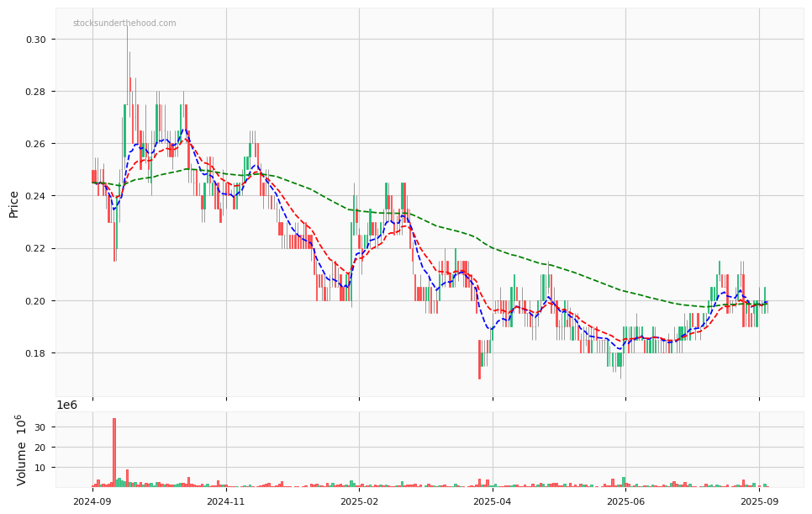Screen dimensions: 812x514
Task: Click the 2025-09 date label
Action: [x=759, y=501]
